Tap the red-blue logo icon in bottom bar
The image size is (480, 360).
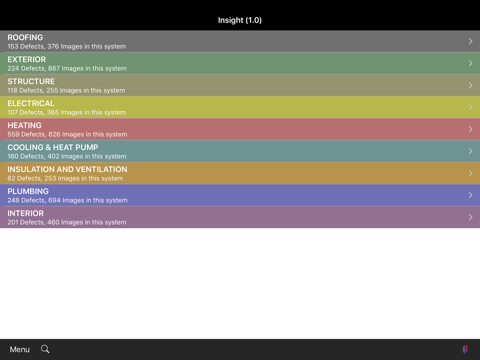pos(465,349)
